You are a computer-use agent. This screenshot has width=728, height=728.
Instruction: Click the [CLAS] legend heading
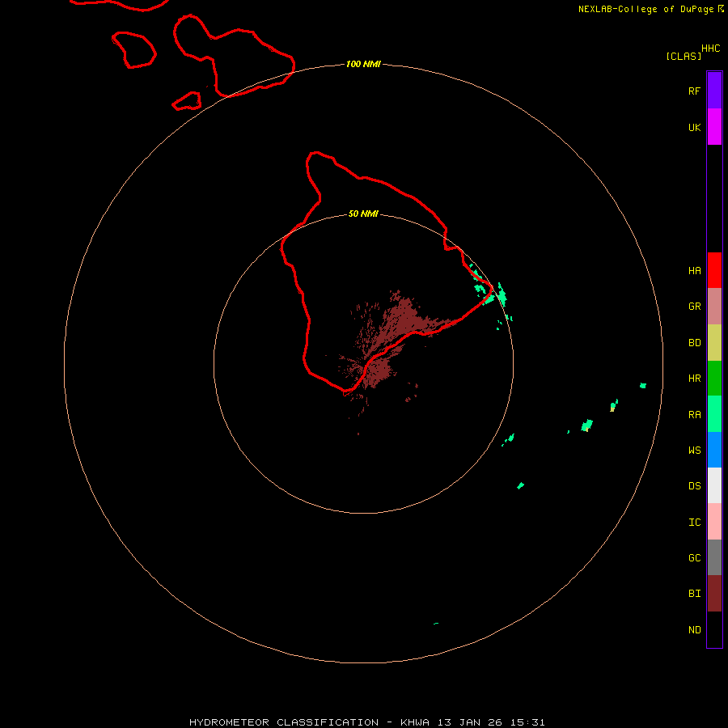[684, 56]
